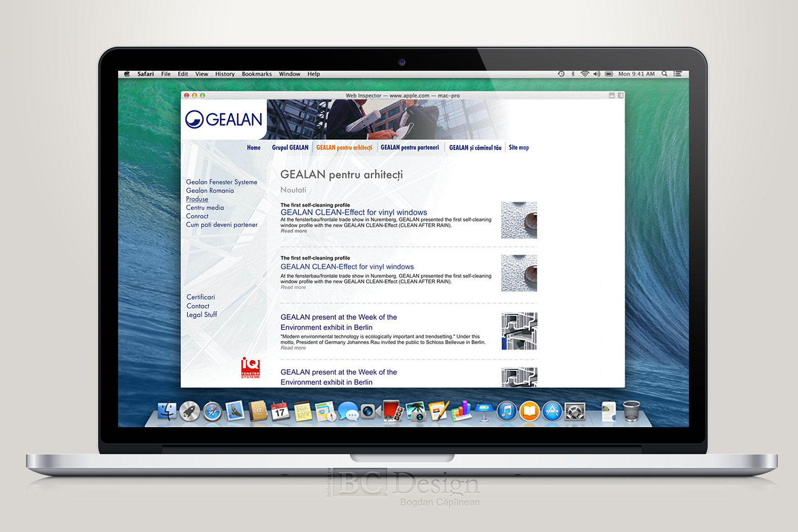Open the History menu
798x532 pixels.
coord(225,74)
